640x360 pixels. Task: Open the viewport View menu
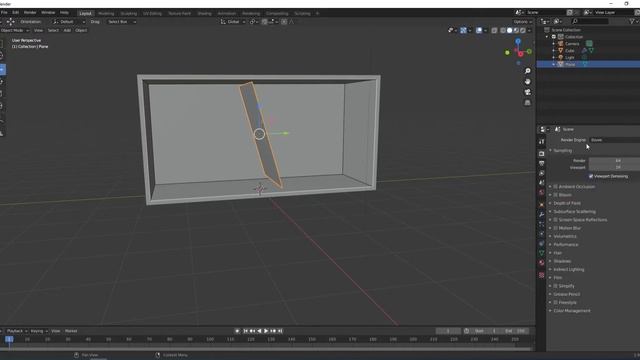[38, 30]
